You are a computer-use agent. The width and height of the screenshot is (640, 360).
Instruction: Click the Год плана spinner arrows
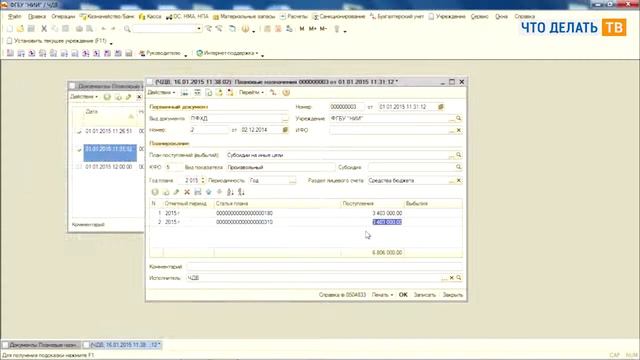[202, 180]
